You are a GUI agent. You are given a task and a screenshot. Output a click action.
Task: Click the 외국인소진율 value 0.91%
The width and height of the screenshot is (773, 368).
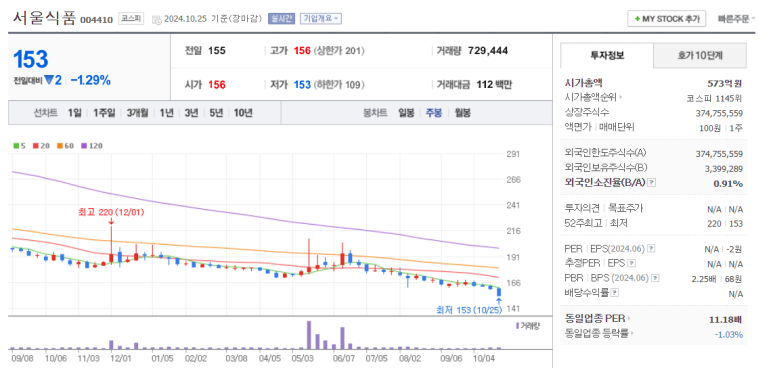pyautogui.click(x=728, y=184)
